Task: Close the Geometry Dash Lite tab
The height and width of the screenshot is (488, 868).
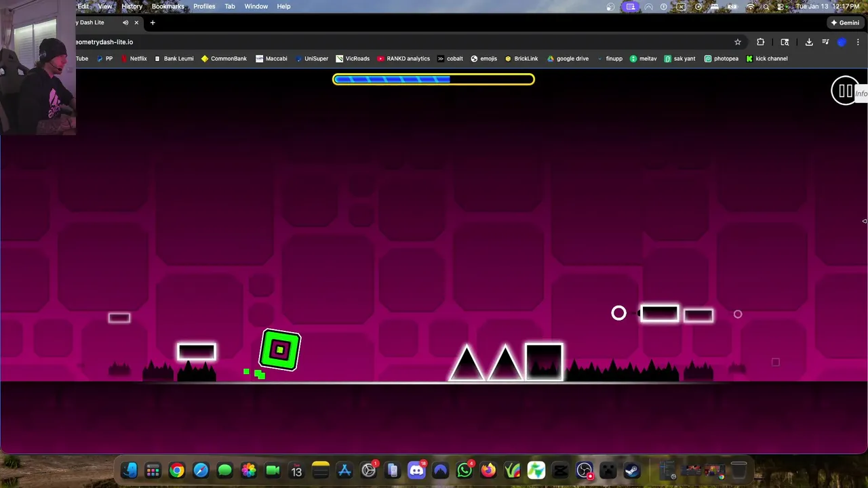Action: point(136,22)
